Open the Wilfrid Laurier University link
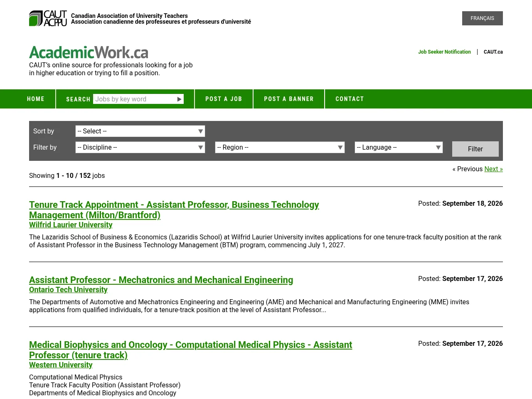This screenshot has width=532, height=399. coord(71,225)
